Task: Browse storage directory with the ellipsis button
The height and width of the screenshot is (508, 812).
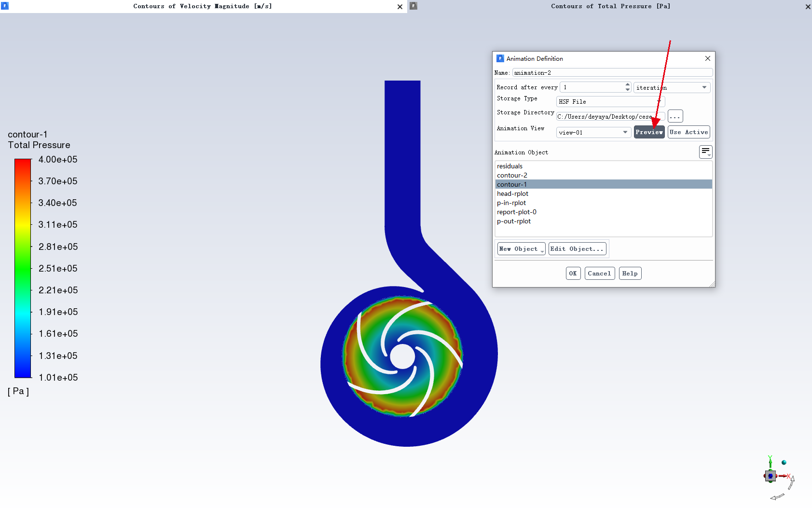Action: (x=675, y=116)
